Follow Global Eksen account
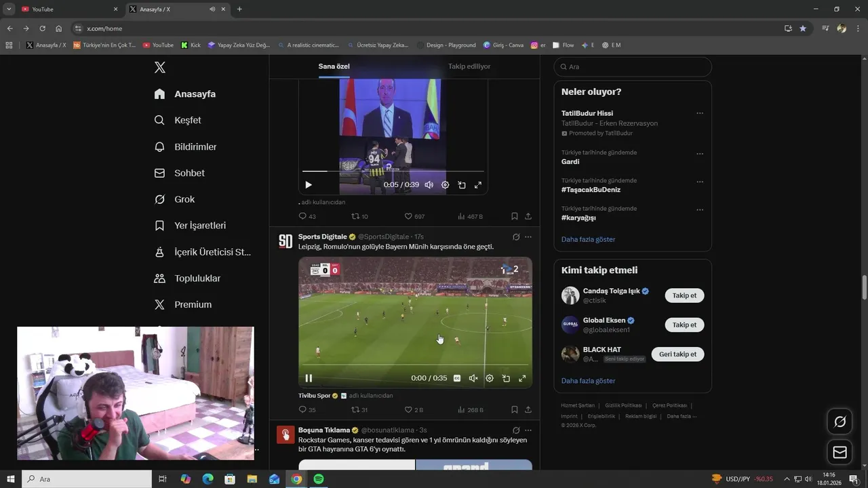 (684, 325)
